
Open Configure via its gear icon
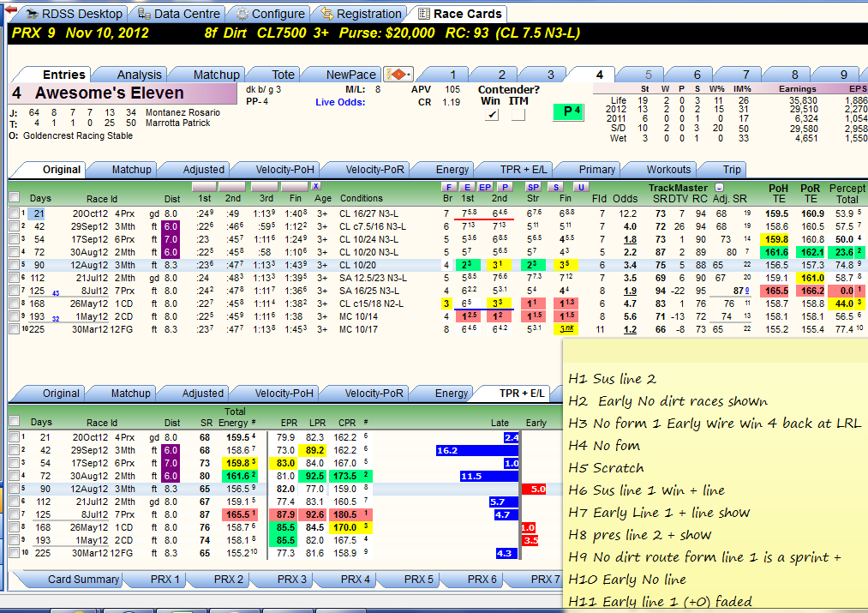242,14
